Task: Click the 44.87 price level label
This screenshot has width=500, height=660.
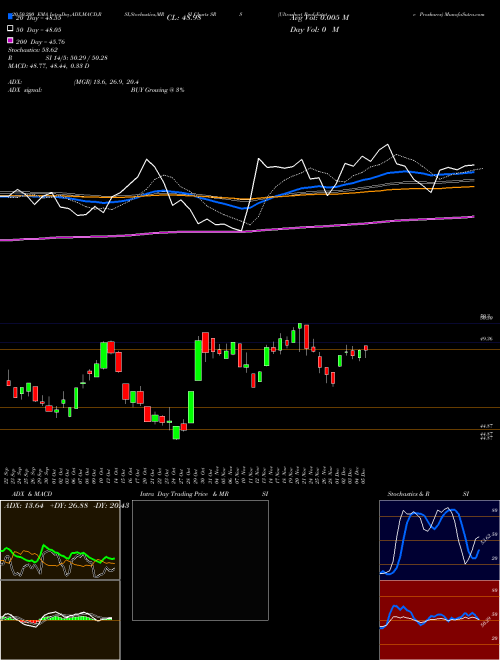Action: pos(487,426)
